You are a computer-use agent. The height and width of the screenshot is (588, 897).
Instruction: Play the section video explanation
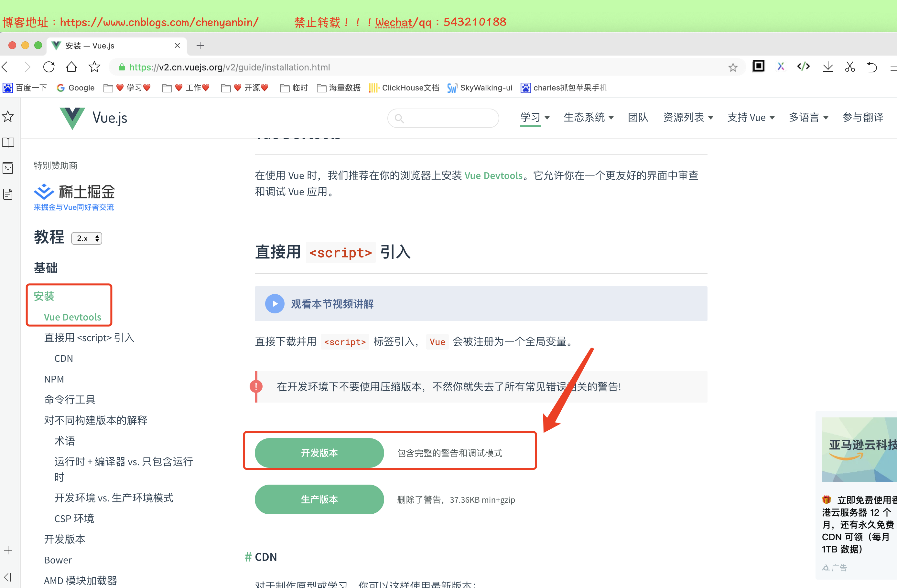click(275, 304)
